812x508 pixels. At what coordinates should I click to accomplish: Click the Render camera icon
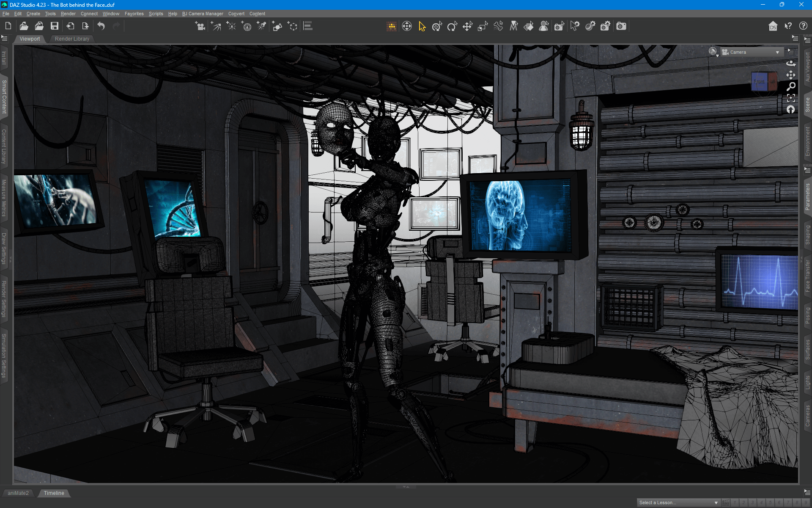[x=621, y=26]
